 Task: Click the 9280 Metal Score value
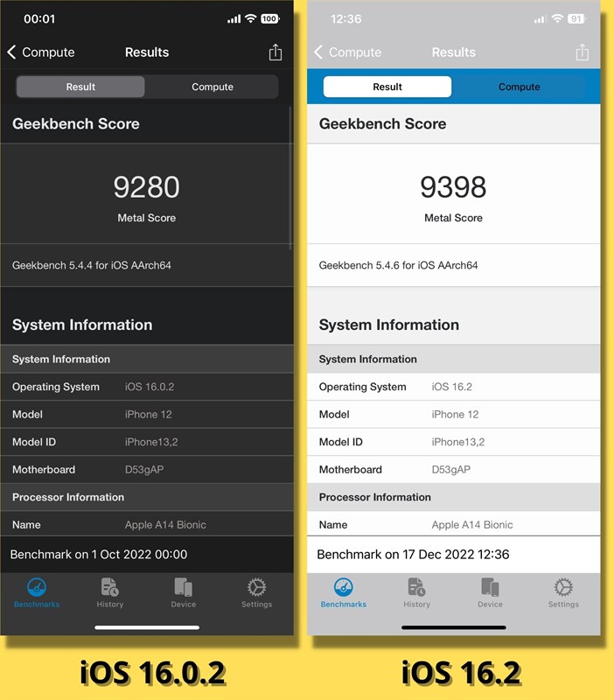(146, 186)
